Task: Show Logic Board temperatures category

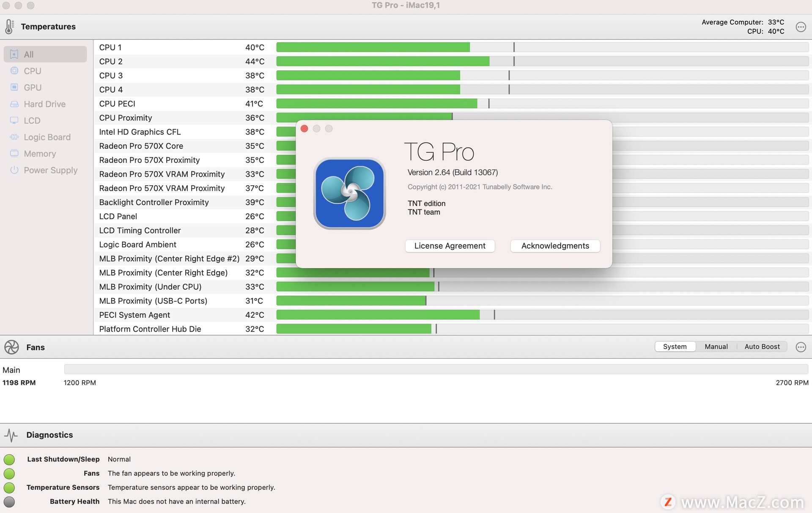Action: 45,137
